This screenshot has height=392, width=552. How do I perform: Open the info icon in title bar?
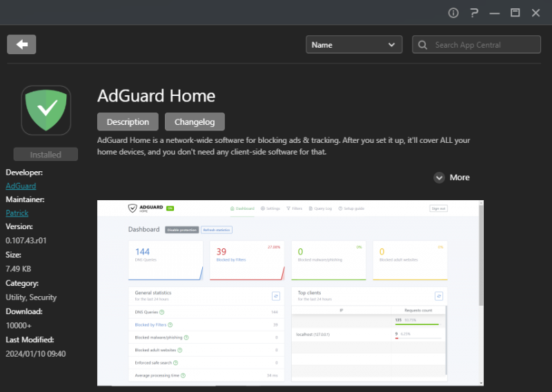[x=453, y=13]
